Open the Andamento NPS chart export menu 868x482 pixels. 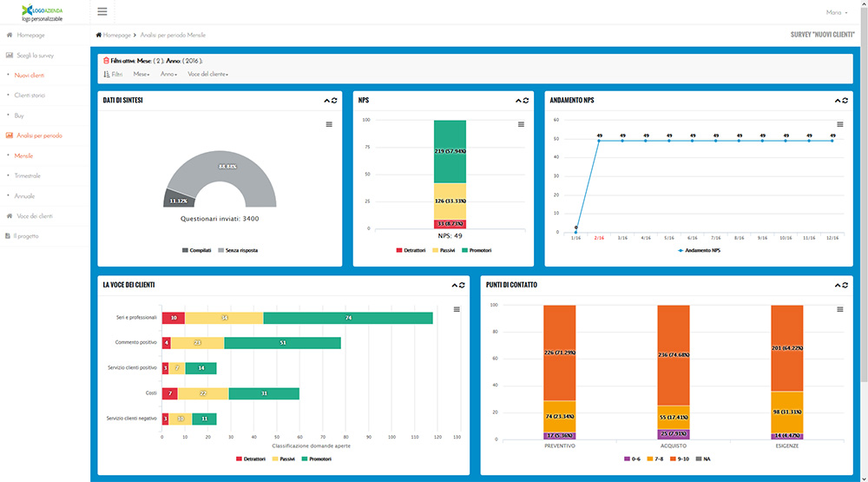pyautogui.click(x=839, y=124)
